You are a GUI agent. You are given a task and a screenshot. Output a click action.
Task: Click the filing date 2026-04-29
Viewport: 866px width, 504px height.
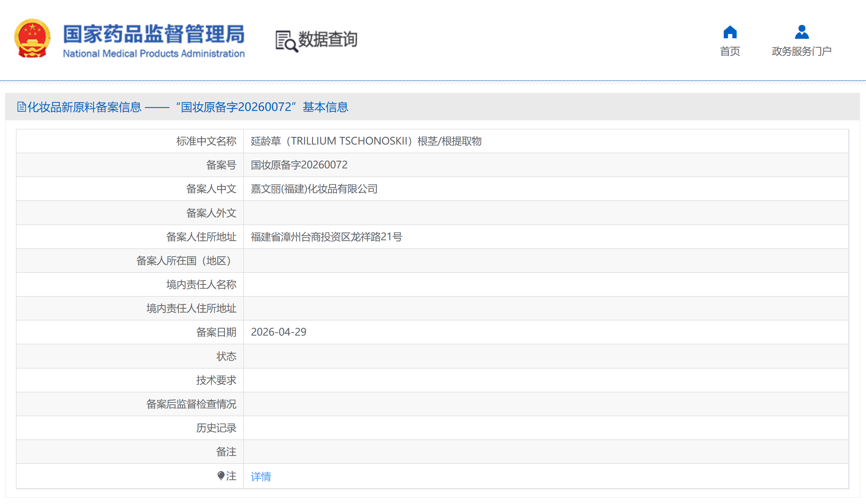point(278,332)
